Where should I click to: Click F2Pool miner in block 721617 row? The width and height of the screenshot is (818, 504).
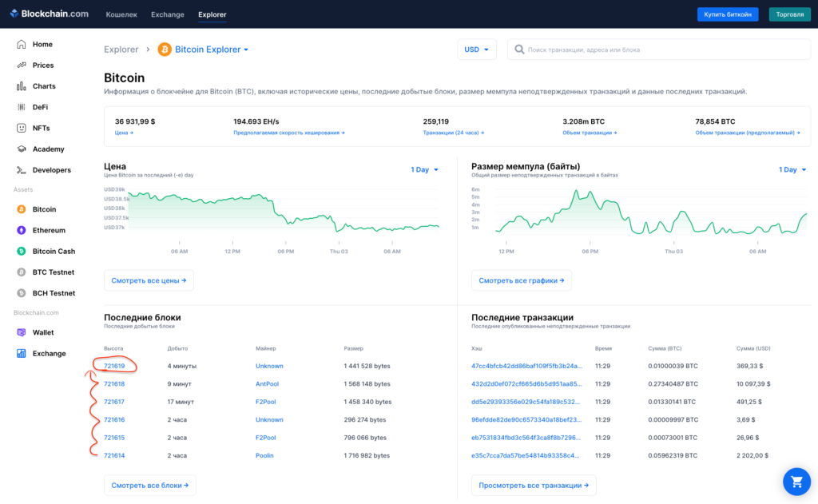click(265, 402)
